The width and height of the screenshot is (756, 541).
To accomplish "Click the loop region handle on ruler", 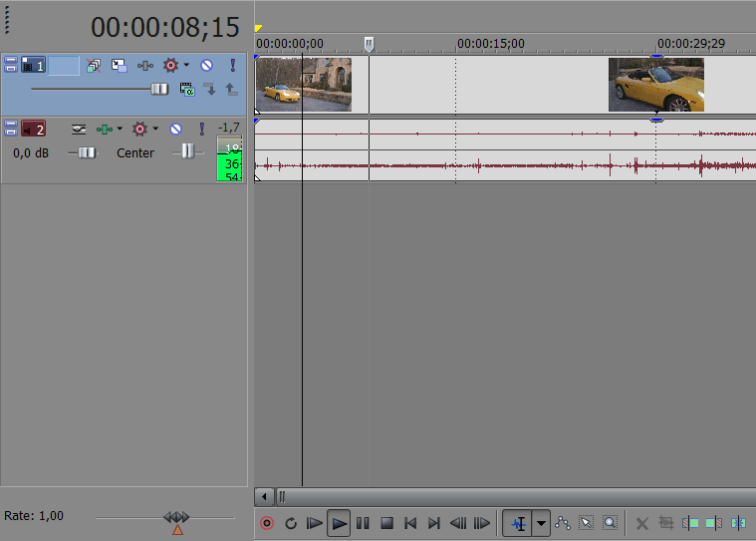I will 369,45.
